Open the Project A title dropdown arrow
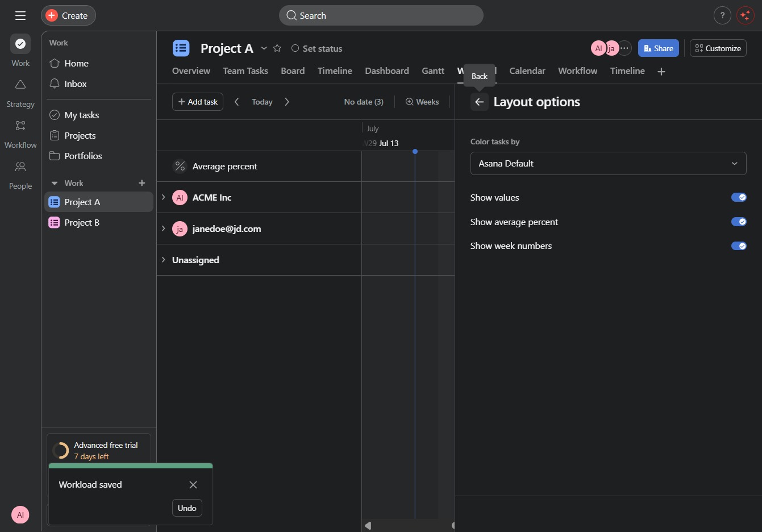Viewport: 762px width, 532px height. 264,48
